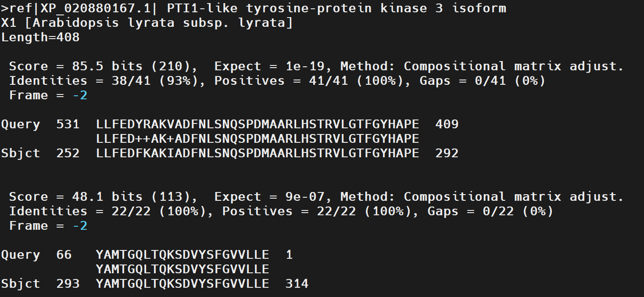
Task: Click the Query start position 66
Action: point(64,255)
